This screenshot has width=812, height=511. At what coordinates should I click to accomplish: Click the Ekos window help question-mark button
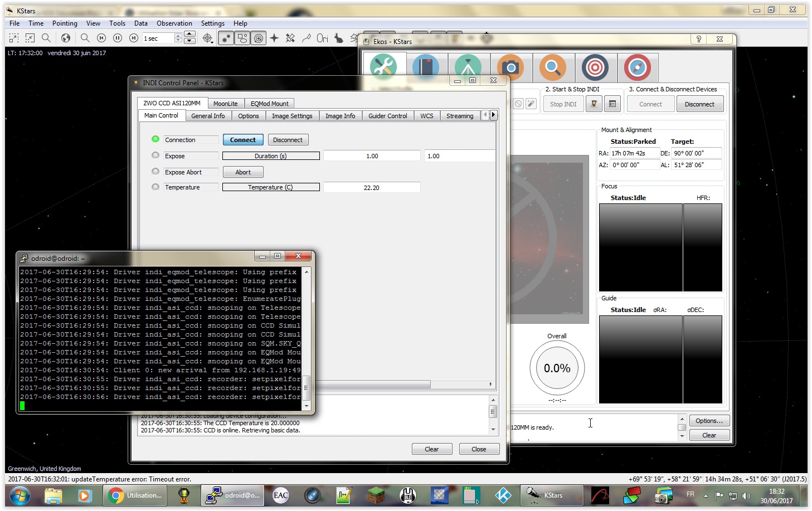click(698, 39)
